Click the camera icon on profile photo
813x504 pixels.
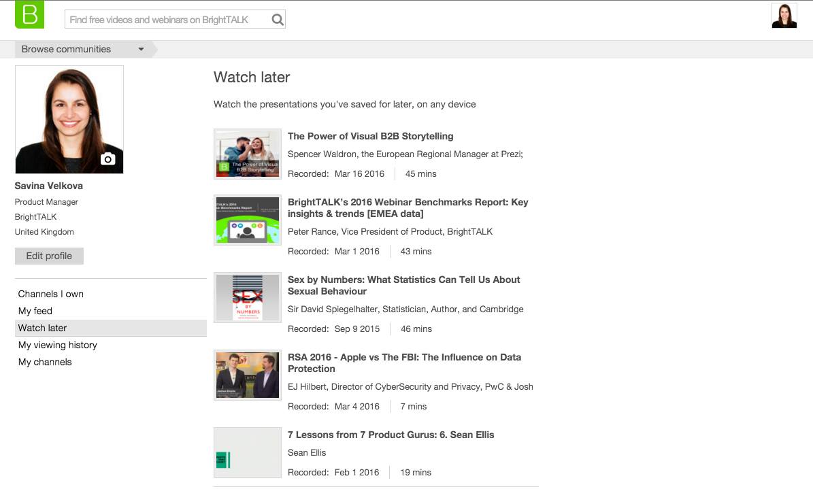tap(108, 158)
